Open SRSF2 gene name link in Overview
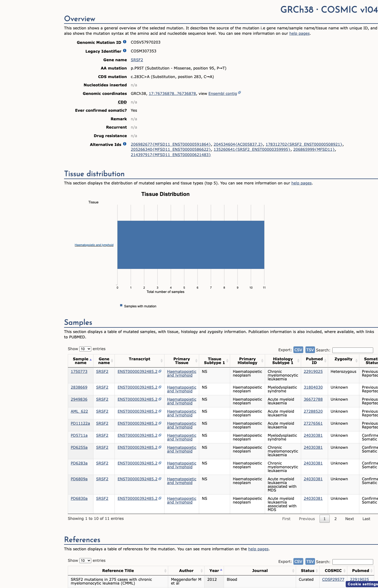The width and height of the screenshot is (378, 588). (137, 60)
